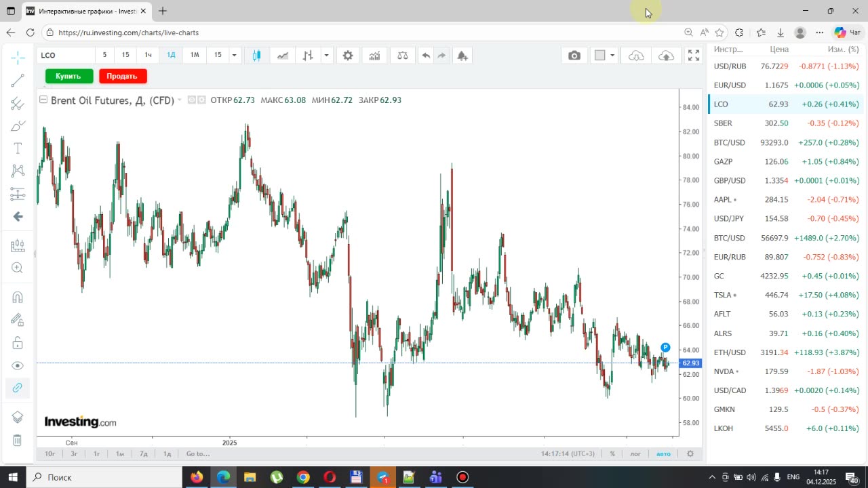Screen dimensions: 868x488
Task: Set range to 1м
Action: click(x=120, y=454)
